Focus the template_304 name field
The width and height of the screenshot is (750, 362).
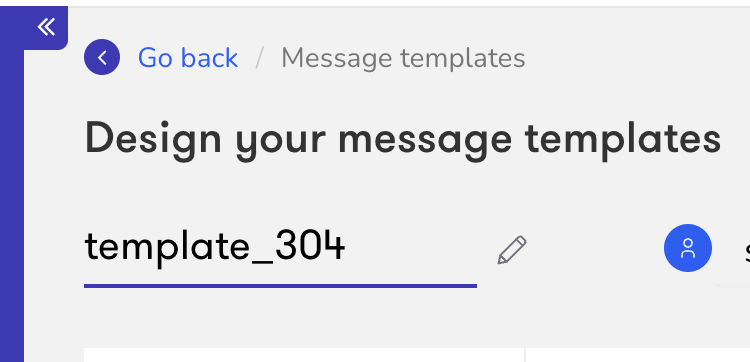(x=280, y=249)
